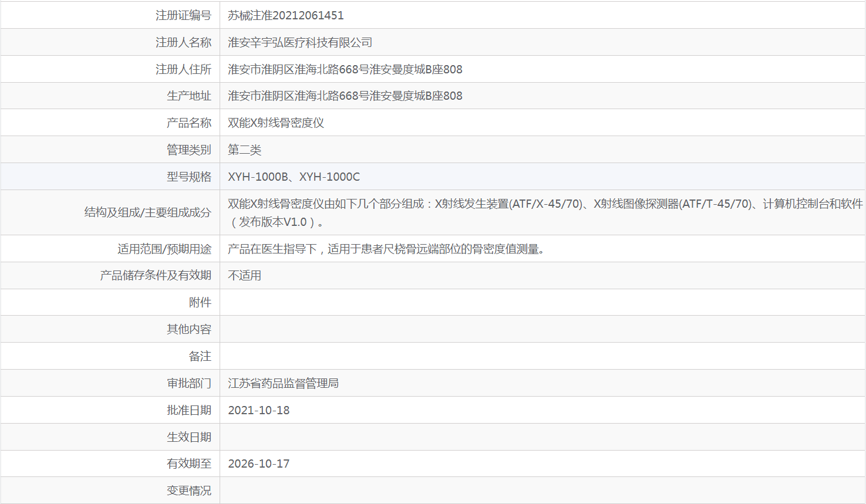Select the address value in the 注册人住所 row

point(345,69)
